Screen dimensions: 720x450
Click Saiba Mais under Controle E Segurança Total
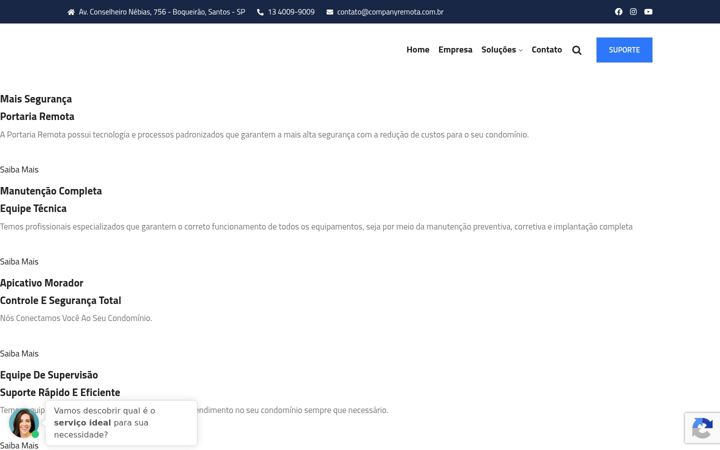19,354
